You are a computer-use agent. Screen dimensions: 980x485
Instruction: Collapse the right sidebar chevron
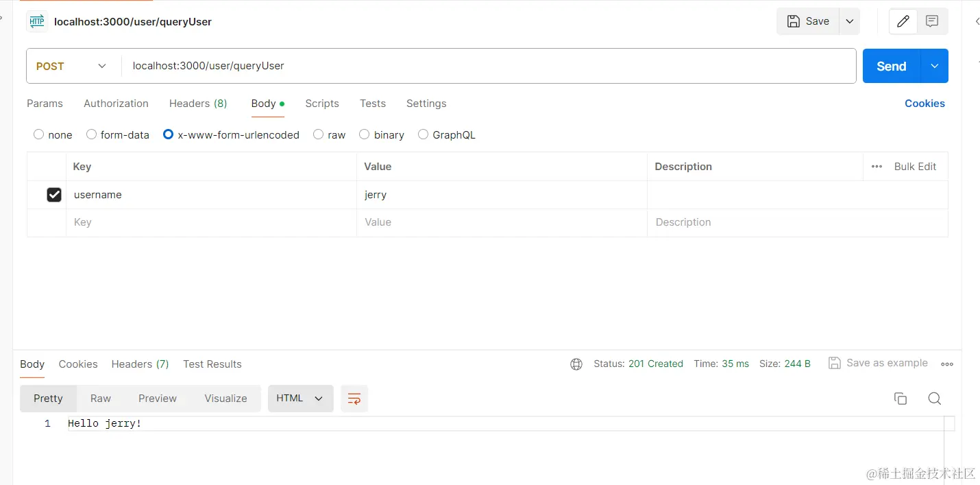977,21
